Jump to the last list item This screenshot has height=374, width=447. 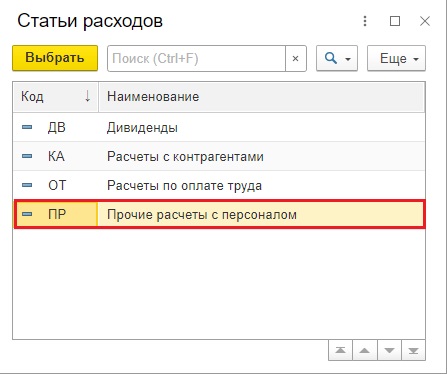pos(414,350)
